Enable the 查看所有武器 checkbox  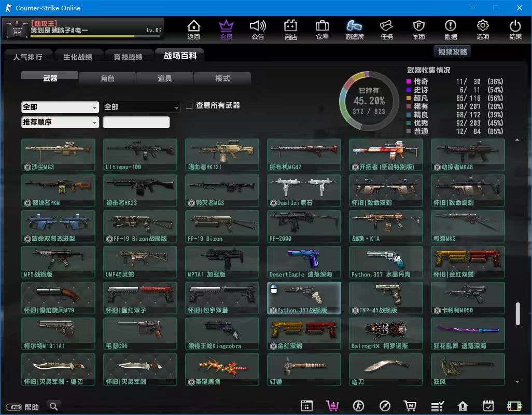189,106
